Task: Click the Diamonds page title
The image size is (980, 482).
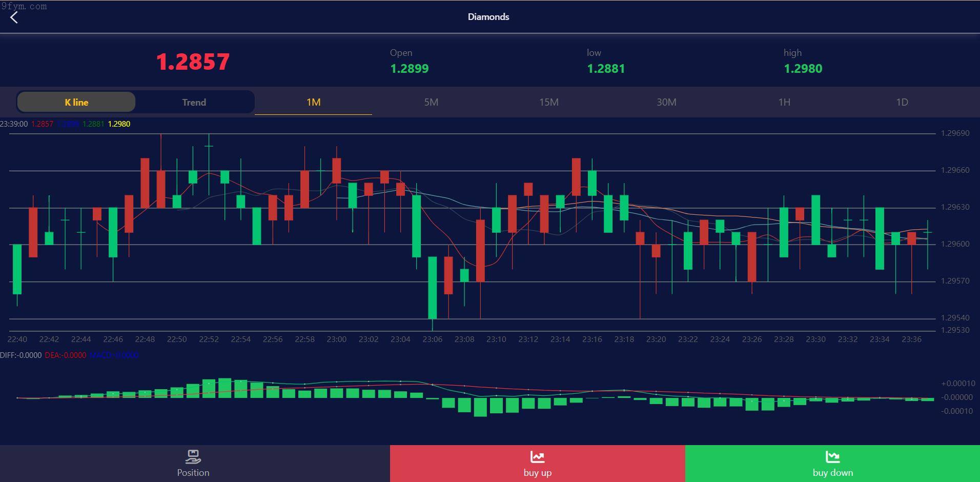Action: pyautogui.click(x=488, y=17)
